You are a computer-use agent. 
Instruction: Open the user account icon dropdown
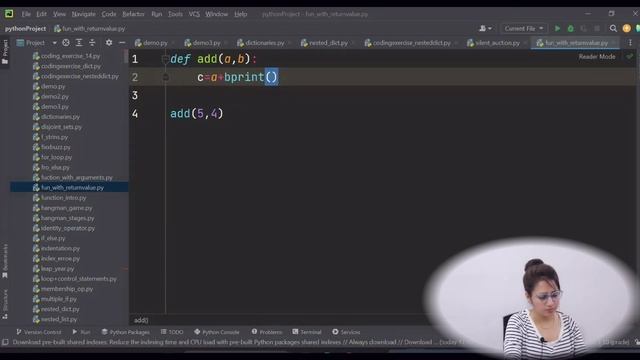[x=485, y=29]
